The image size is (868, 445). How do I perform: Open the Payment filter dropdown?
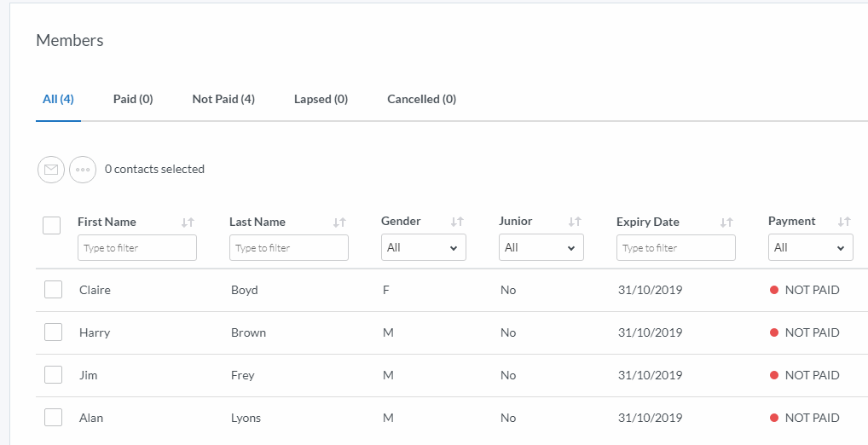click(810, 248)
